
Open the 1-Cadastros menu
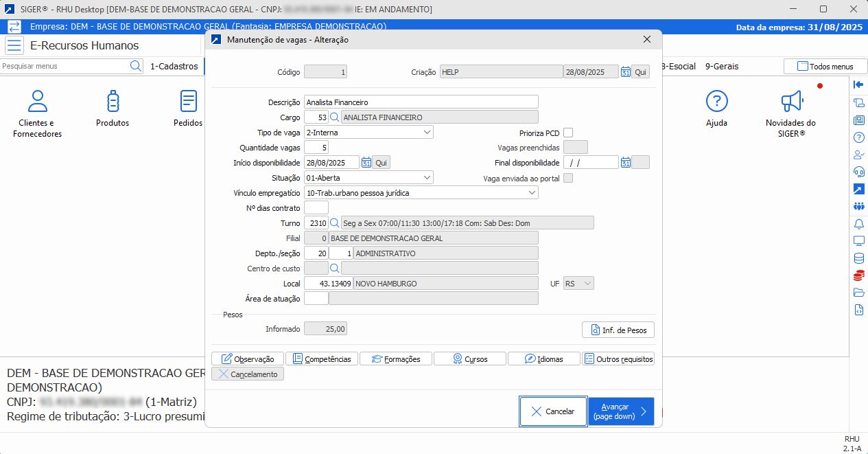[174, 67]
